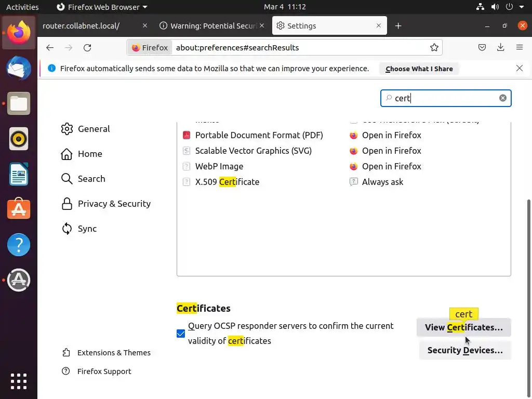Switch to the router.collabnet.local tab

(88, 26)
